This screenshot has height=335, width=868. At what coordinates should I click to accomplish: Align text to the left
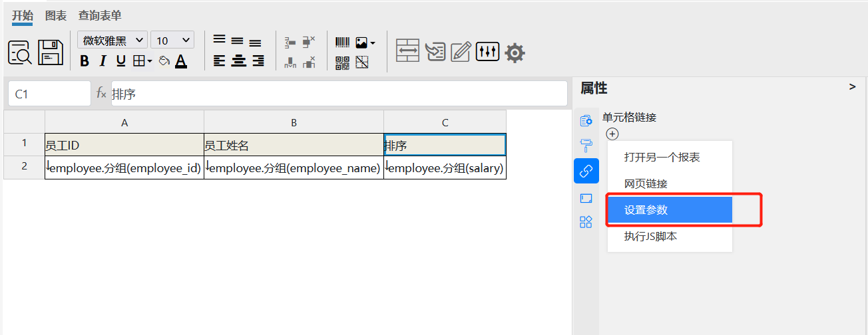[x=219, y=61]
